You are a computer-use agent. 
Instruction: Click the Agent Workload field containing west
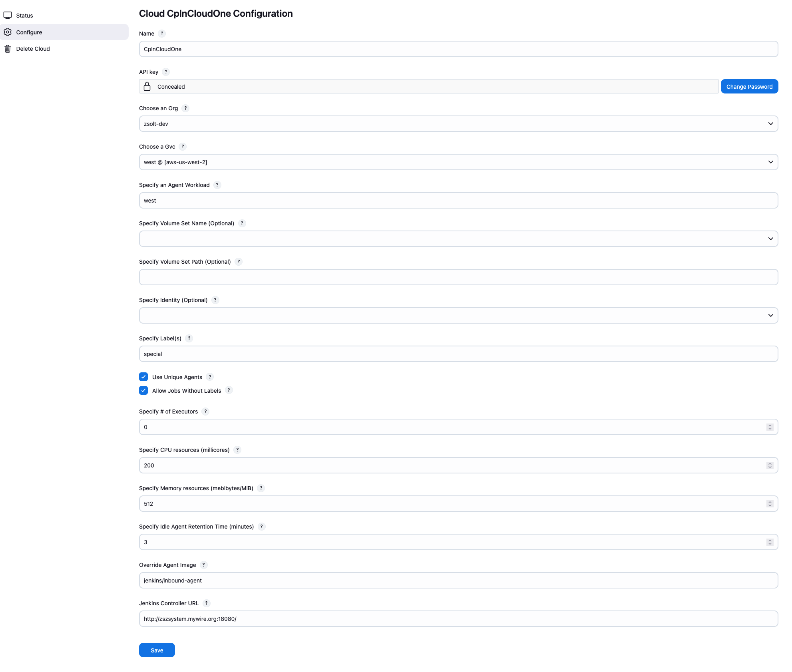[x=458, y=201]
